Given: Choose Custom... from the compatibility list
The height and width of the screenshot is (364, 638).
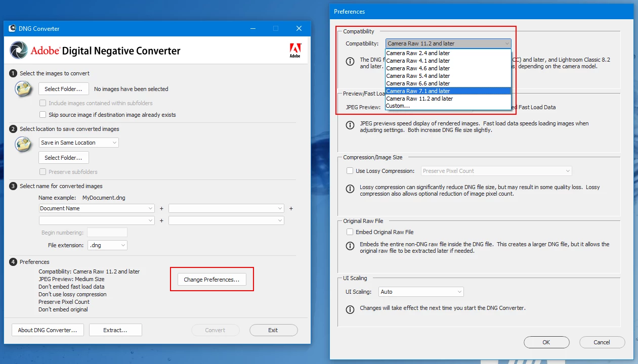Looking at the screenshot, I should tap(448, 106).
